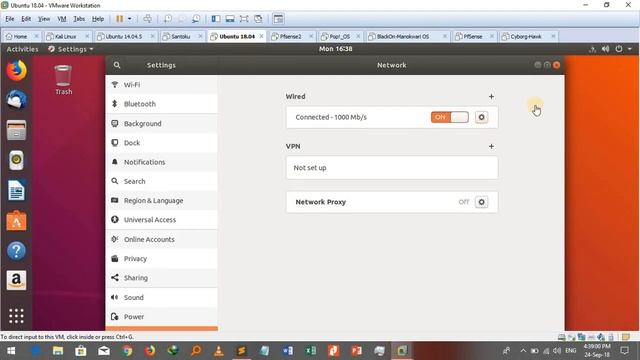The width and height of the screenshot is (640, 360).
Task: Select Background in Settings sidebar
Action: (162, 123)
